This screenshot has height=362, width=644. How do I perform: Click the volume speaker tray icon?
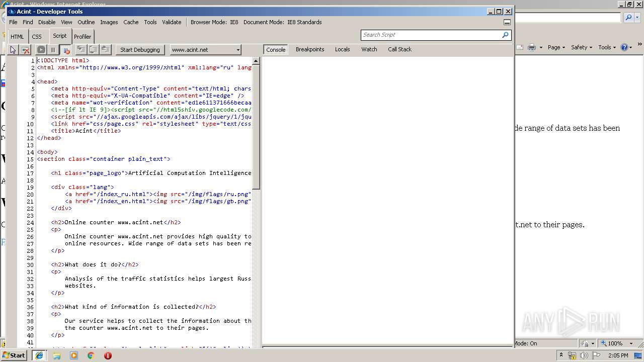click(x=584, y=355)
